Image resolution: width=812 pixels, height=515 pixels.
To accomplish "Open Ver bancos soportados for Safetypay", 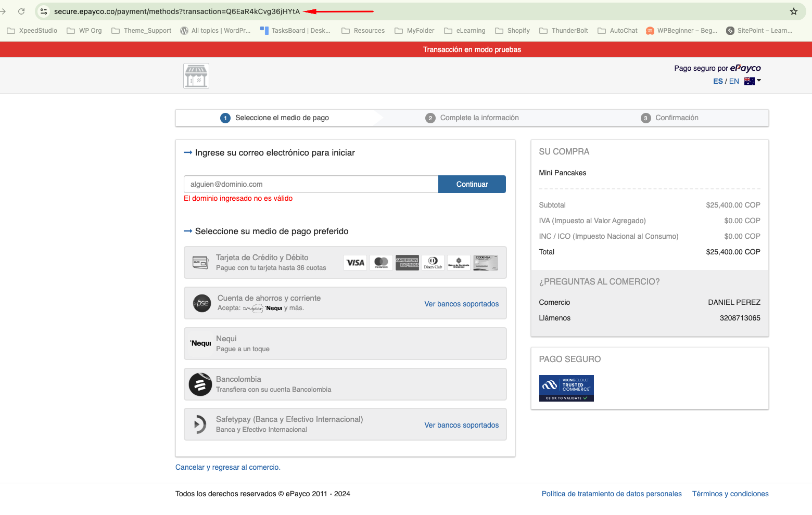I will pos(461,425).
